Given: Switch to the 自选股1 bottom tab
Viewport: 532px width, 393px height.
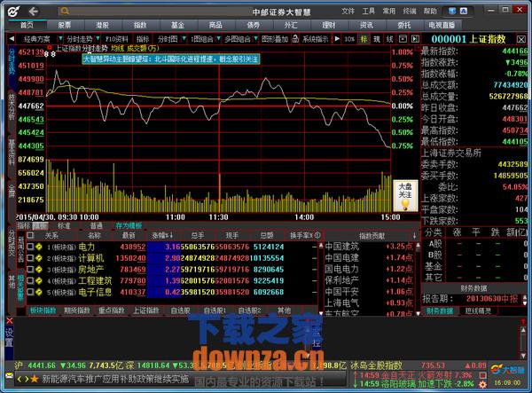Looking at the screenshot, I should 215,310.
